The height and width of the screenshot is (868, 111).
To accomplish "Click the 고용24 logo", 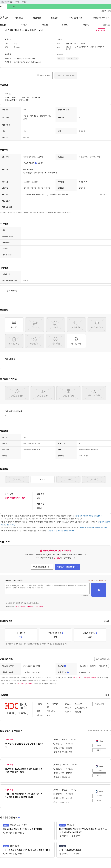I will pos(4,18).
